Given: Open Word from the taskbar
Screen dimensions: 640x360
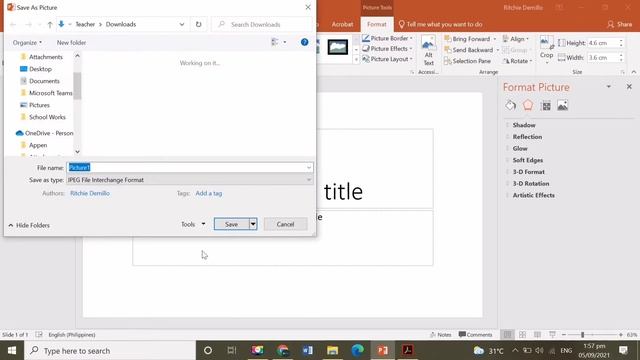Looking at the screenshot, I should 308,350.
